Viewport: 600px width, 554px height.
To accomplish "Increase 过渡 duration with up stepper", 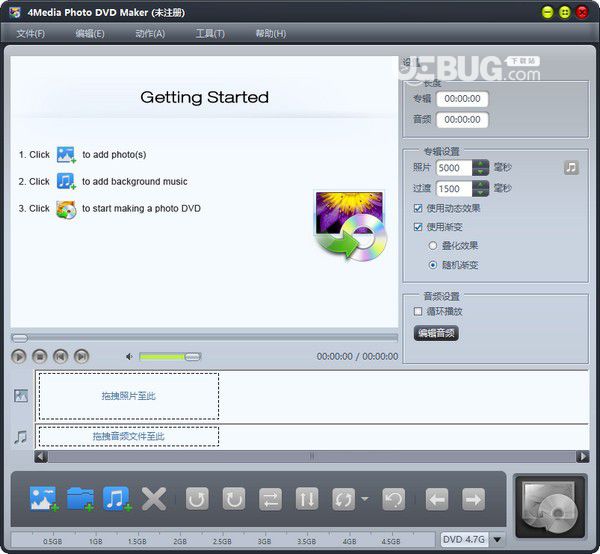I will click(x=480, y=184).
